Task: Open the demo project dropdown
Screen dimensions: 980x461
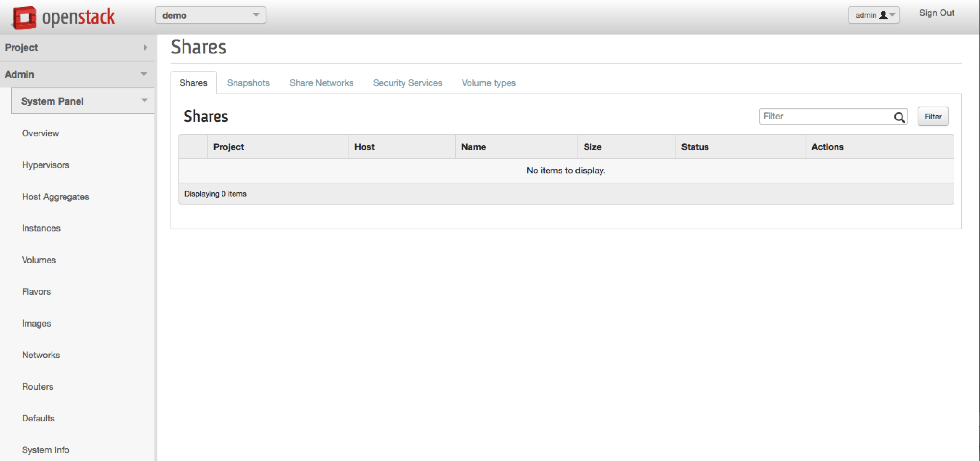Action: click(x=210, y=15)
